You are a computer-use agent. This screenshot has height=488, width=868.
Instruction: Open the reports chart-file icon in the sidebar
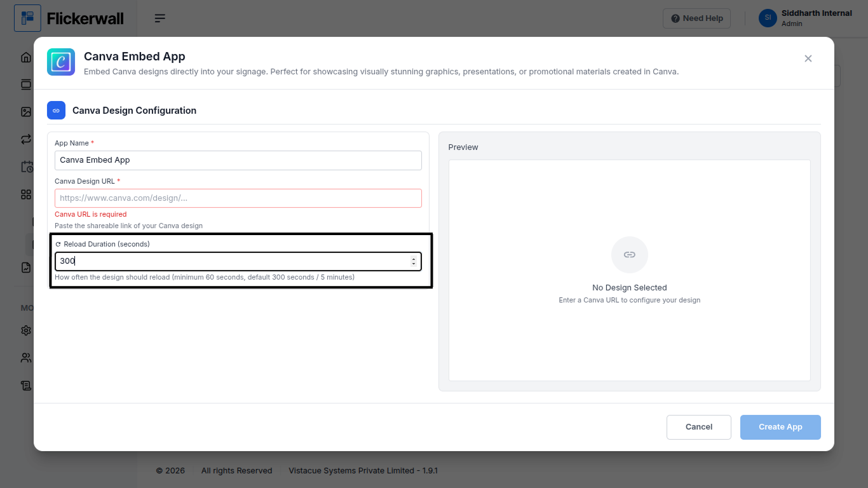pyautogui.click(x=26, y=268)
